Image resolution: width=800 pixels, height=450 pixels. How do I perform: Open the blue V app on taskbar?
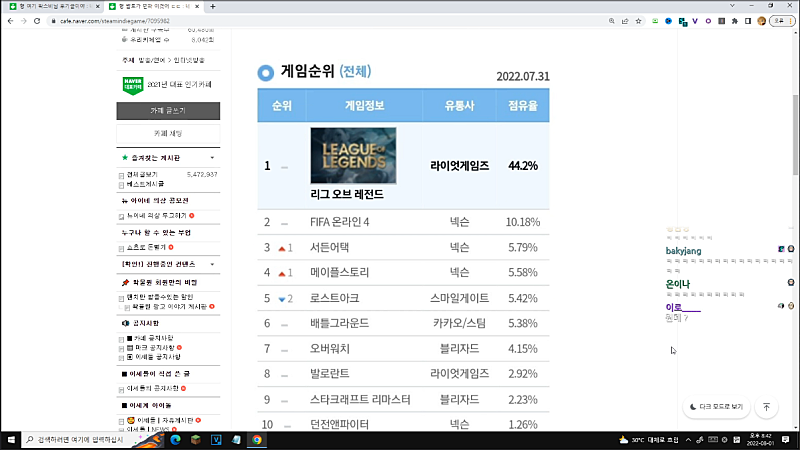coord(216,440)
